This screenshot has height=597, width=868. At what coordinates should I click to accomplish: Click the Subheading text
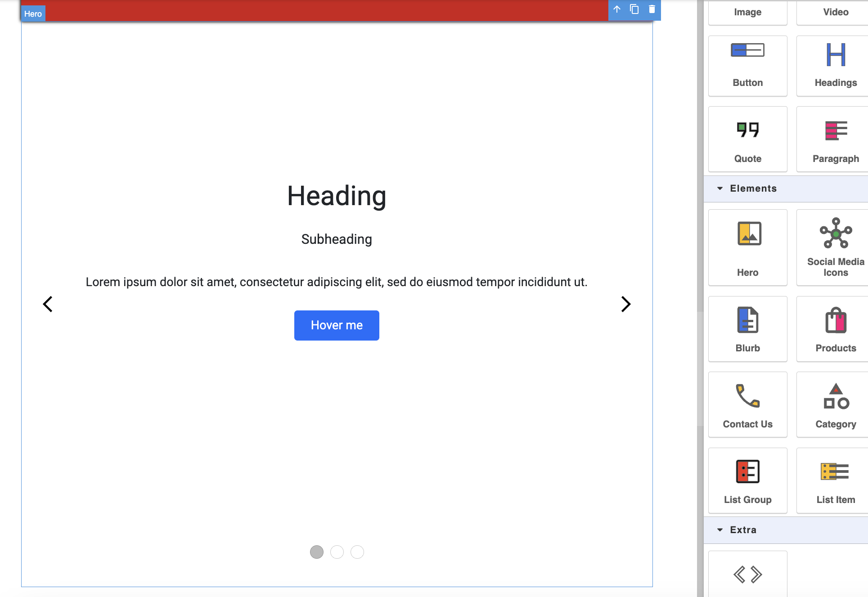337,239
